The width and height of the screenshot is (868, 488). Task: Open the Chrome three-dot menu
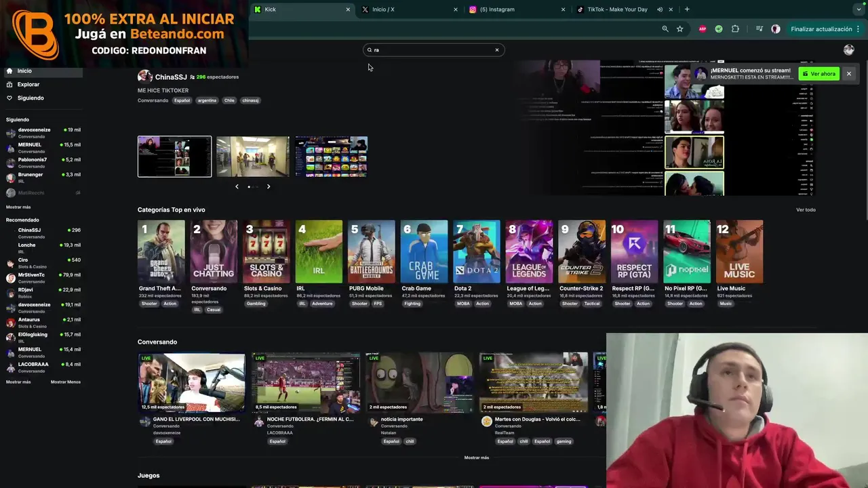(859, 29)
